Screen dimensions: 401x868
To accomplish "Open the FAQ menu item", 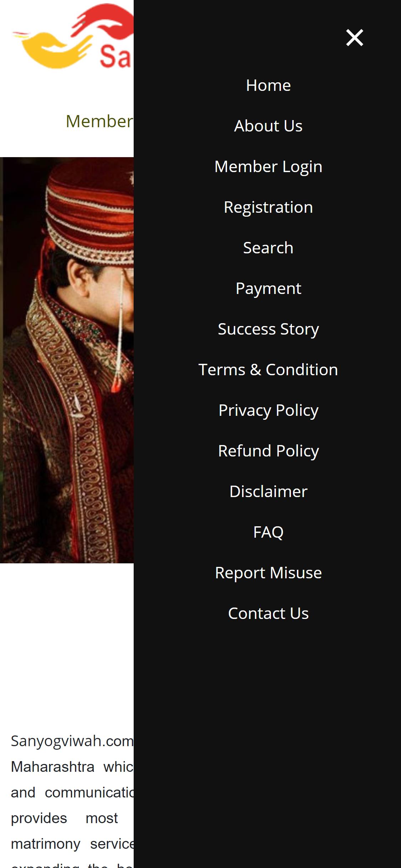I will coord(268,532).
